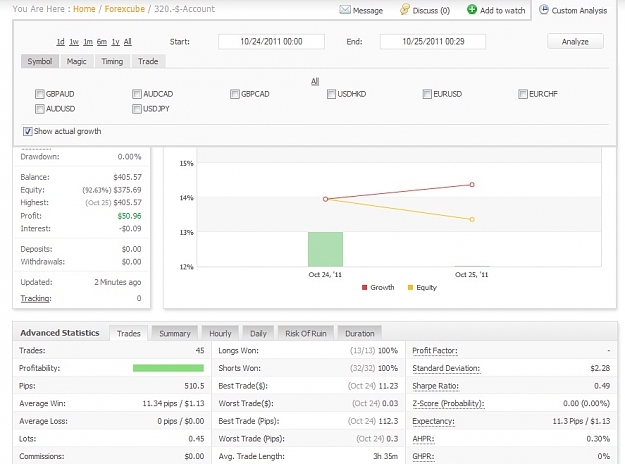
Task: Select the 6m time range link
Action: (x=102, y=42)
